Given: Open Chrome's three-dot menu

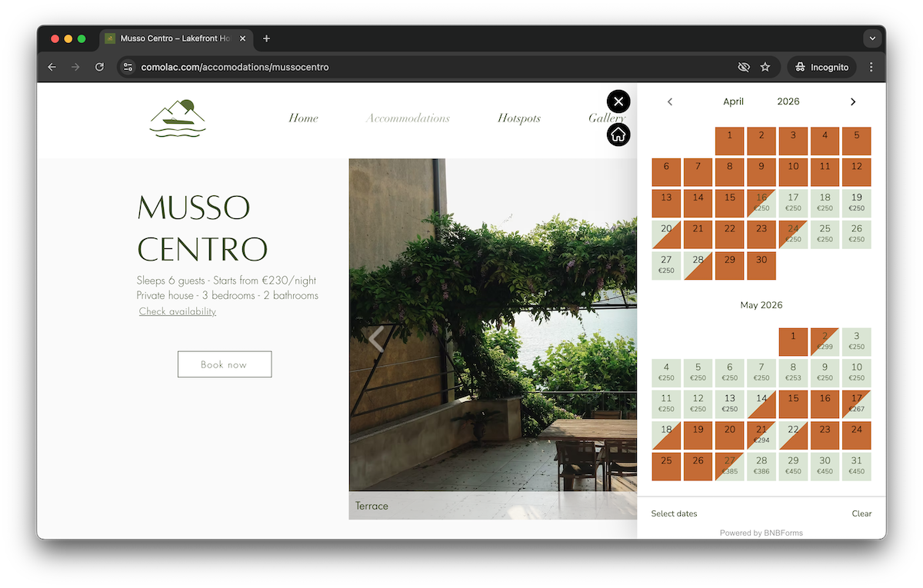Looking at the screenshot, I should 871,68.
